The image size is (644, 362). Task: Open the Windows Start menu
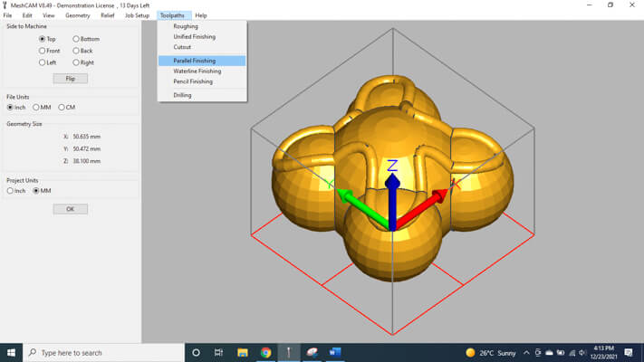11,352
